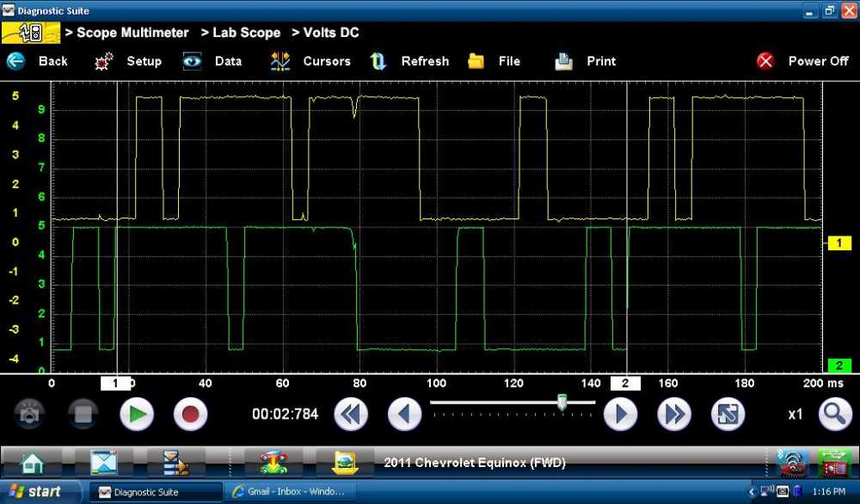The image size is (860, 504).
Task: Click the red Record button
Action: pyautogui.click(x=190, y=415)
